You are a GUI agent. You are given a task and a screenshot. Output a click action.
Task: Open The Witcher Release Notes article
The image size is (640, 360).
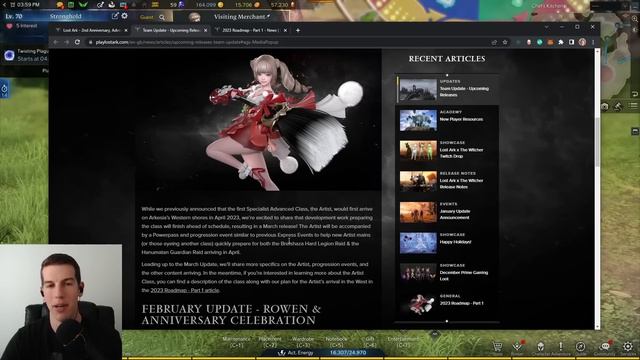point(447,181)
